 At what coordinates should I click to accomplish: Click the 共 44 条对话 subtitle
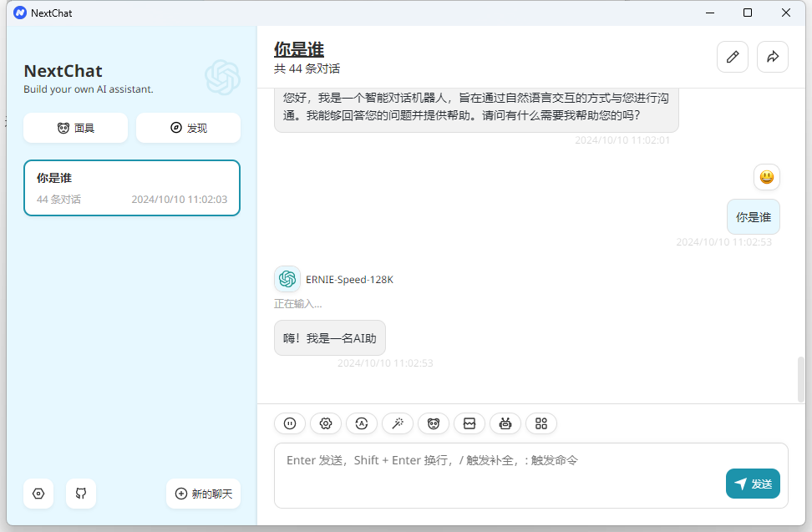click(307, 68)
